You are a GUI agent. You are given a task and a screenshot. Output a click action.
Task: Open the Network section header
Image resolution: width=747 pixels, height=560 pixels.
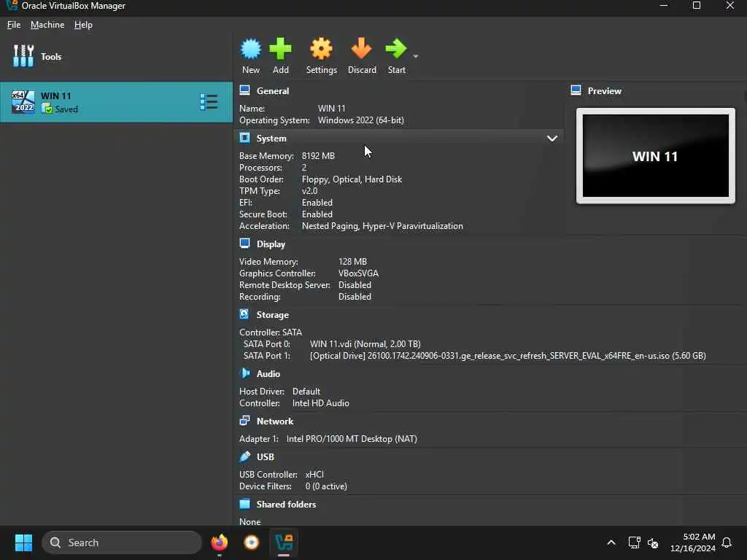coord(275,421)
